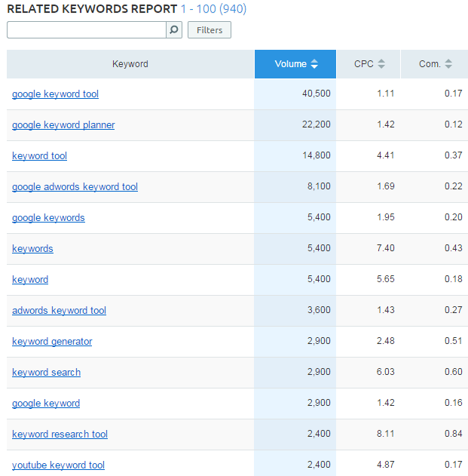Select the competition value 0.20
Screen dimensions: 468x476
(x=454, y=217)
